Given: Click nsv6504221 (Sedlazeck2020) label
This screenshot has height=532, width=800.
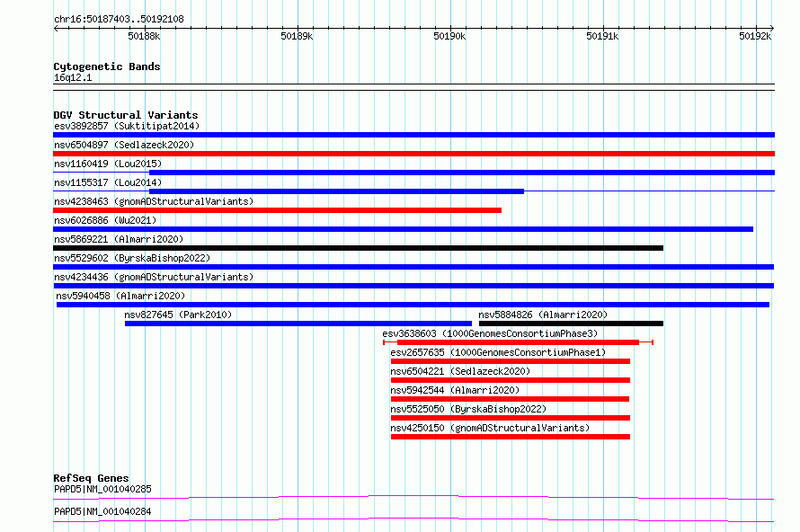Looking at the screenshot, I should coord(460,371).
